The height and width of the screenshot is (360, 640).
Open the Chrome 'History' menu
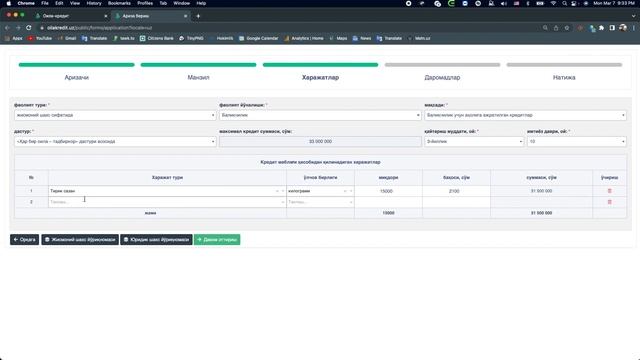(x=94, y=3)
